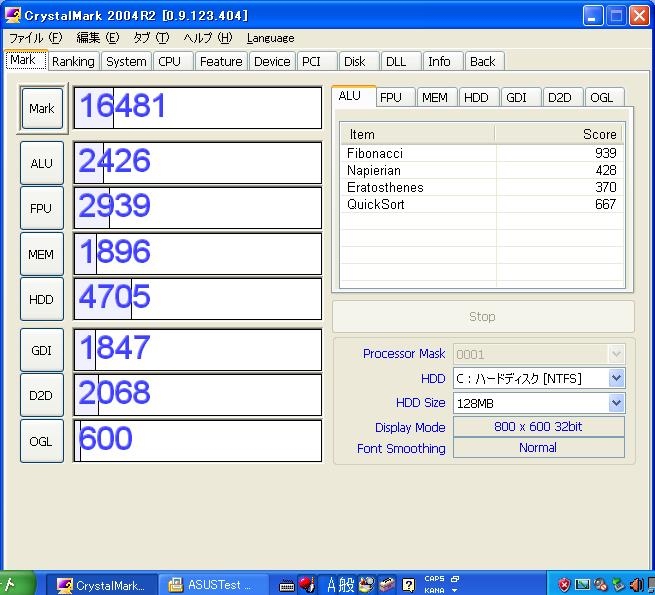Screen dimensions: 655x595
Task: Switch to the Ranking tab
Action: (x=73, y=61)
